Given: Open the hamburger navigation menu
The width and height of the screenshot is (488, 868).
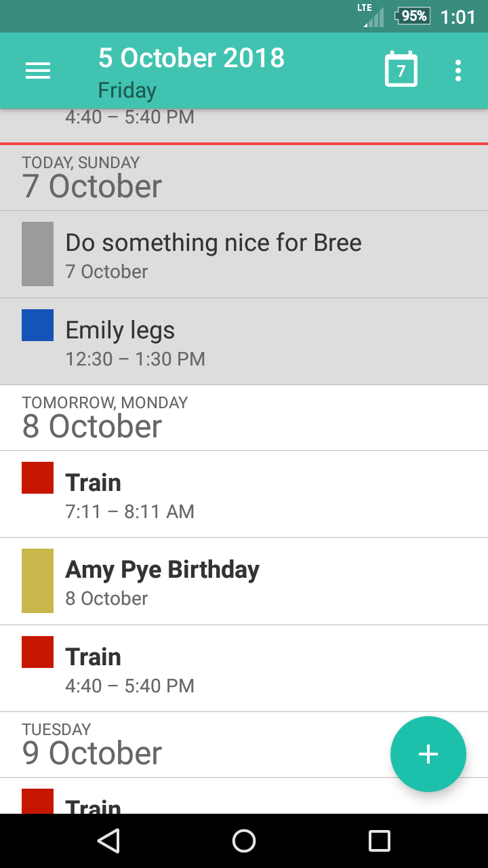Looking at the screenshot, I should 38,71.
